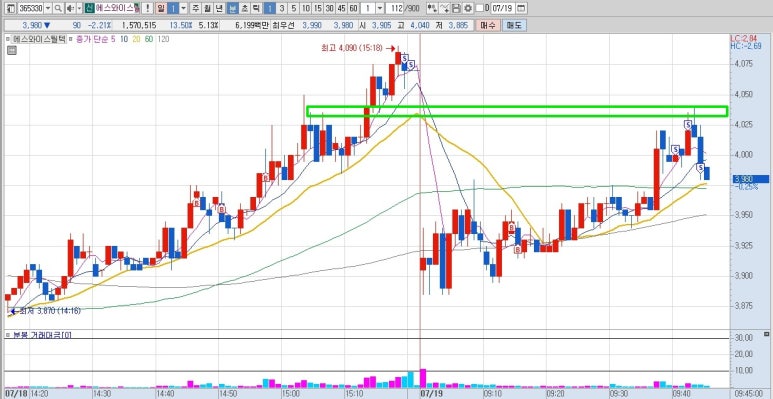773x399 pixels.
Task: Click the magnifier stock search icon
Action: pos(58,8)
